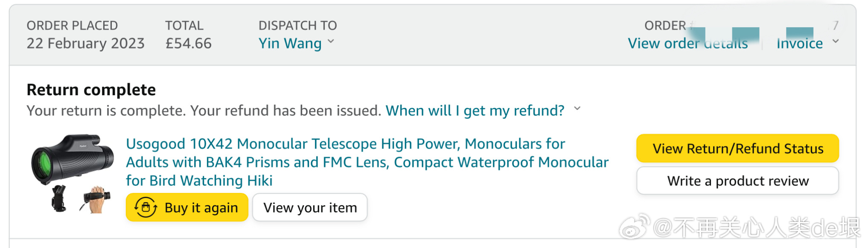Click the Weibo username watermark text

(756, 228)
